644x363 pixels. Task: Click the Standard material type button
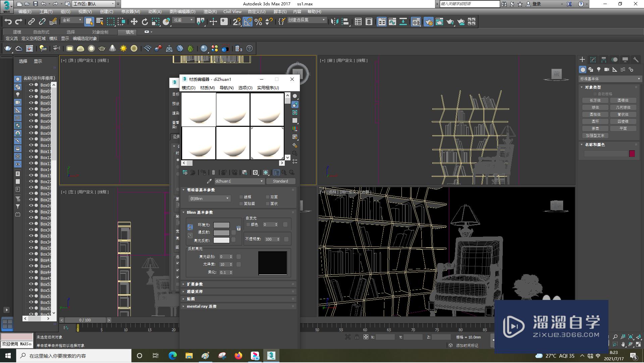point(281,181)
